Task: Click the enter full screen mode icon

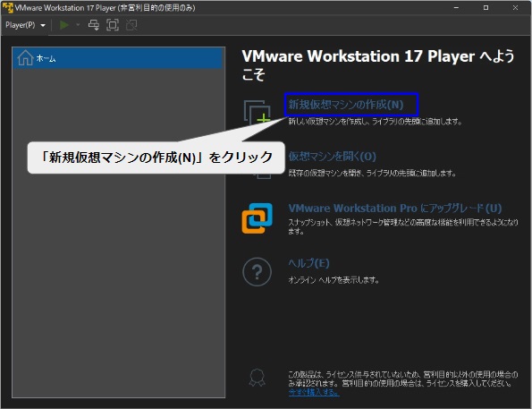Action: point(113,25)
